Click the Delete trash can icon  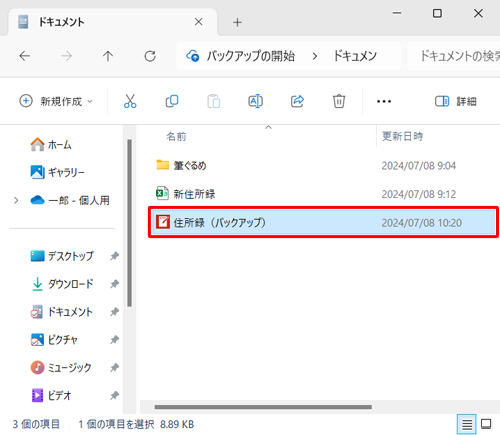click(339, 101)
